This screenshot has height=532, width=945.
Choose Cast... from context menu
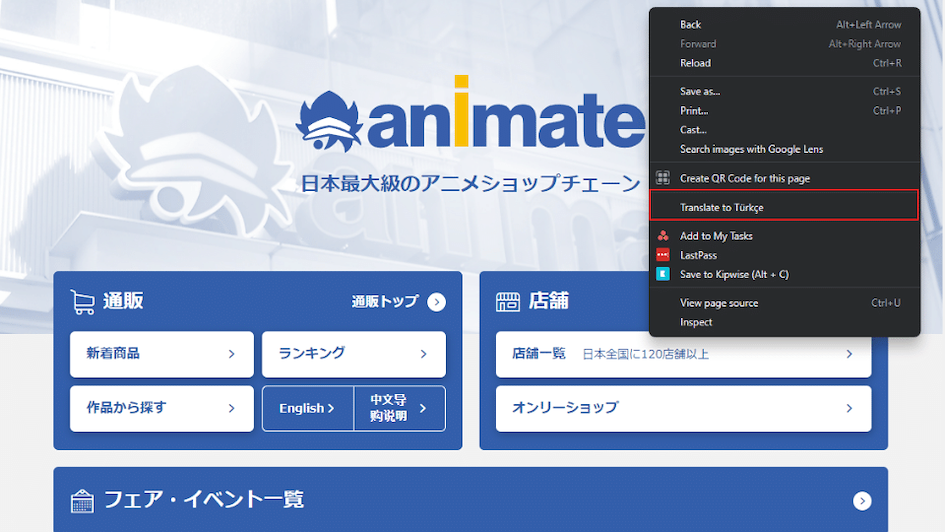[x=785, y=130]
